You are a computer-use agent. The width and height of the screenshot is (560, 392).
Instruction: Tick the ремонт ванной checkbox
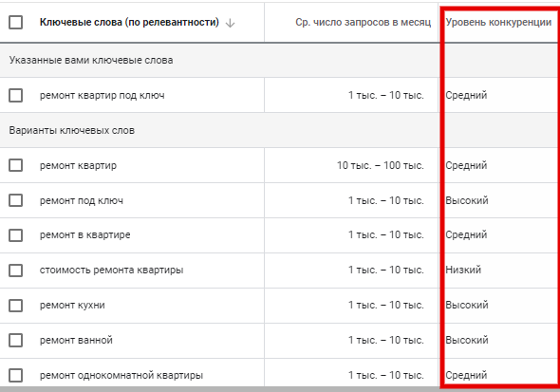pos(16,340)
